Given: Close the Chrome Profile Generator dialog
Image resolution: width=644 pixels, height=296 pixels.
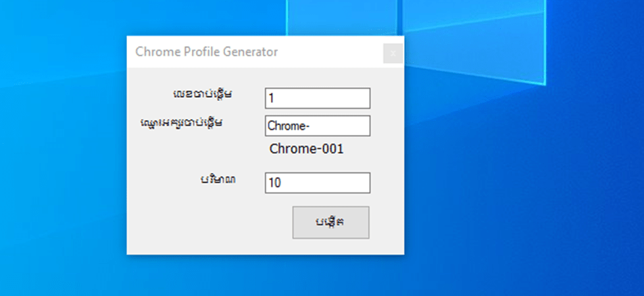Looking at the screenshot, I should point(393,53).
